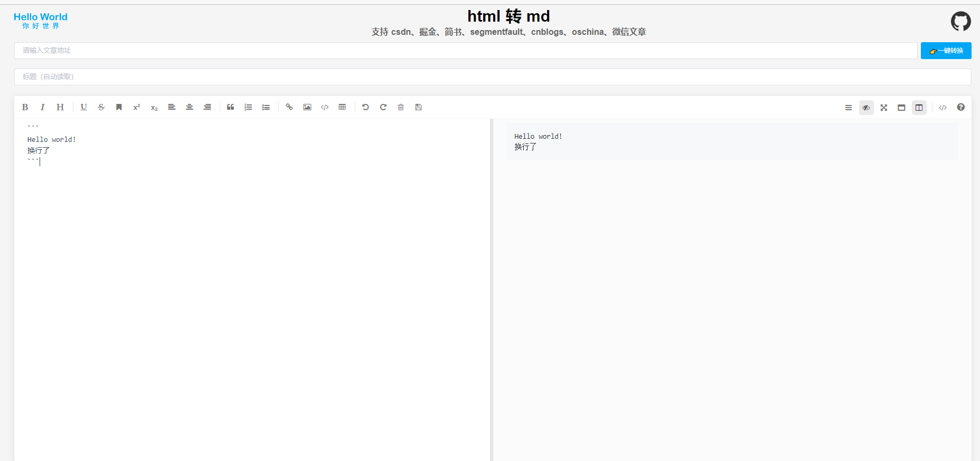
Task: Insert a block quote
Action: pyautogui.click(x=231, y=107)
